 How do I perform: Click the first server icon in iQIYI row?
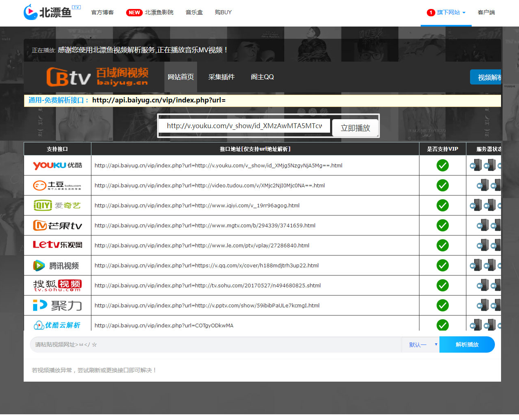pos(476,205)
